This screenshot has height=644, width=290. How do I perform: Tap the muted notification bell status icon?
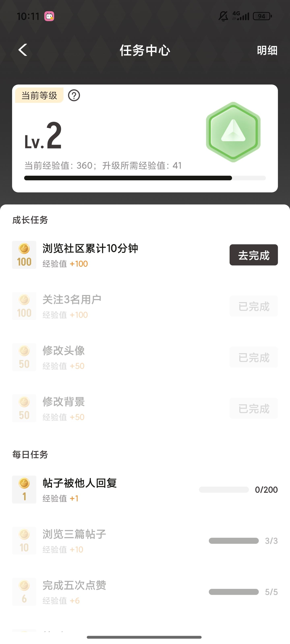point(223,16)
